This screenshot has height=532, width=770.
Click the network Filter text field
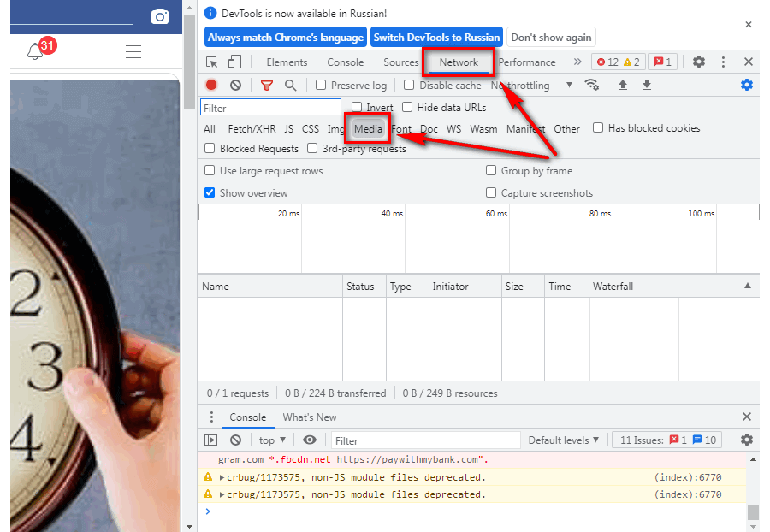click(x=271, y=108)
